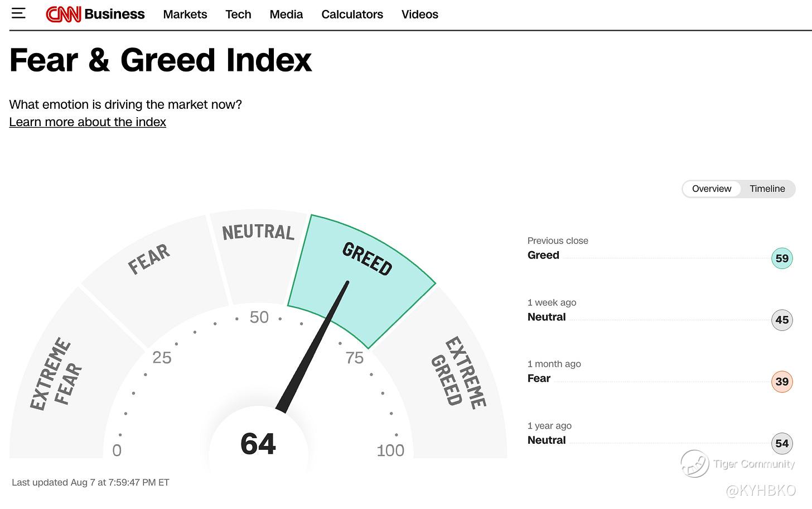
Task: Click the previous close 59 badge
Action: coord(782,258)
